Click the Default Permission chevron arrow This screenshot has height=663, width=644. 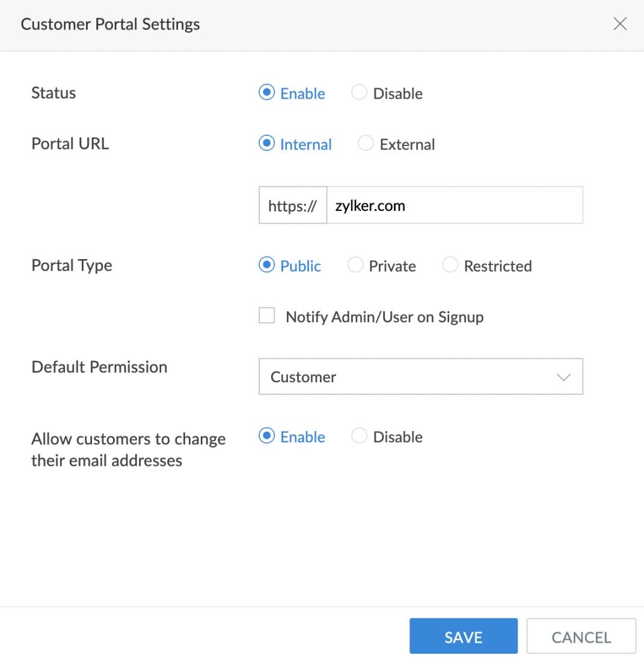[x=563, y=377]
